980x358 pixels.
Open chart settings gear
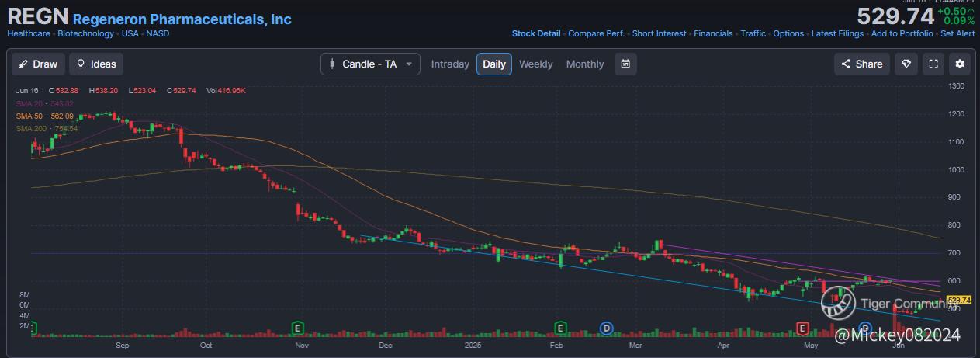click(x=961, y=64)
